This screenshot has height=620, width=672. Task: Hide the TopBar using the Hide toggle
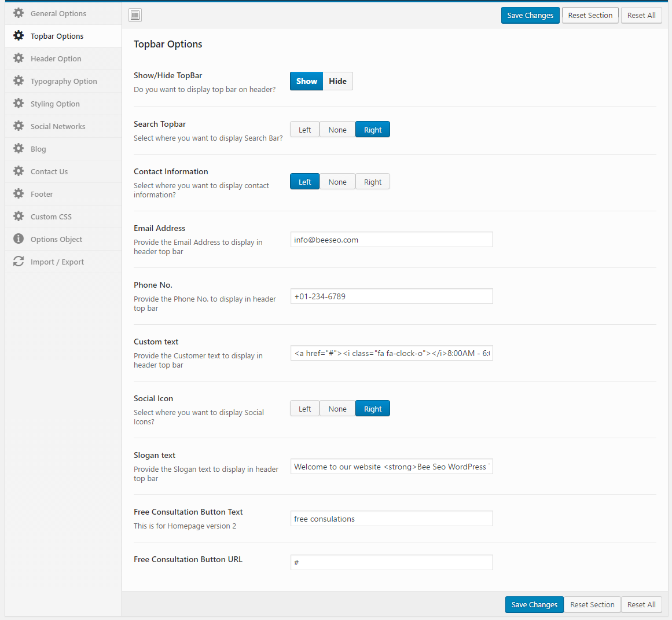[x=337, y=81]
